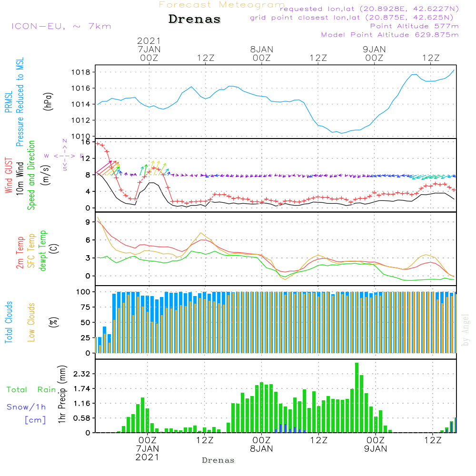Click the "16" wind speed axis value

(86, 142)
